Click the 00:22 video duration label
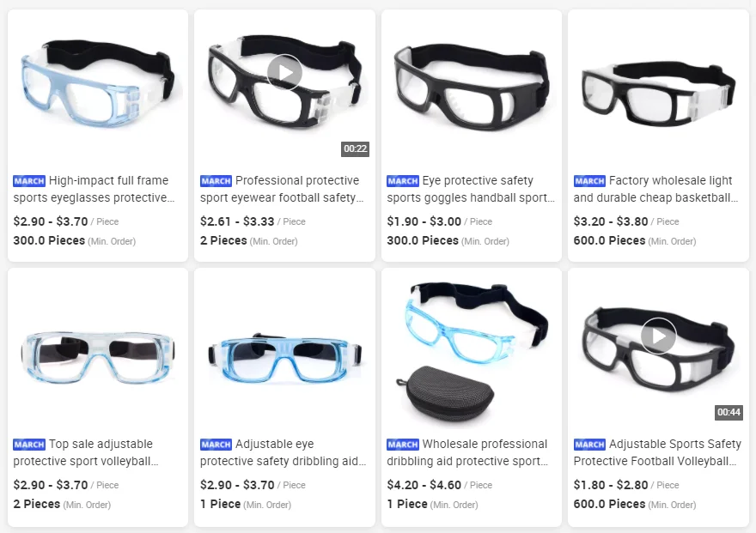The image size is (756, 533). (x=356, y=148)
